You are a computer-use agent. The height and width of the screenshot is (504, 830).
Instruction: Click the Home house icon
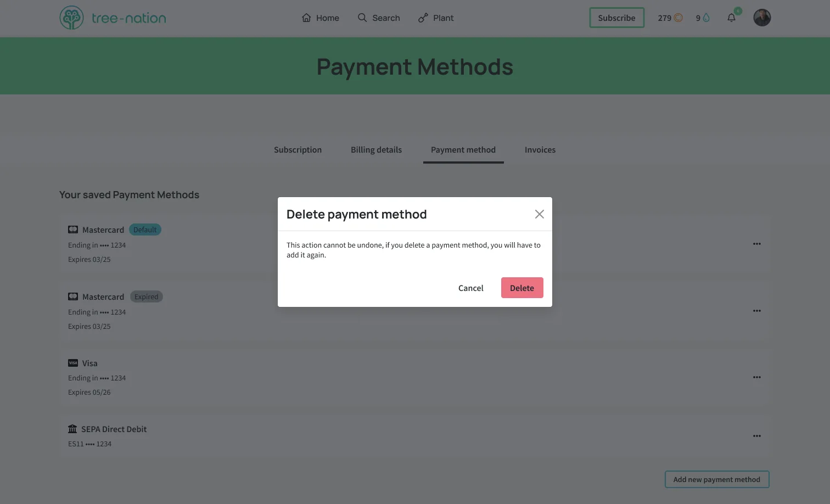306,18
